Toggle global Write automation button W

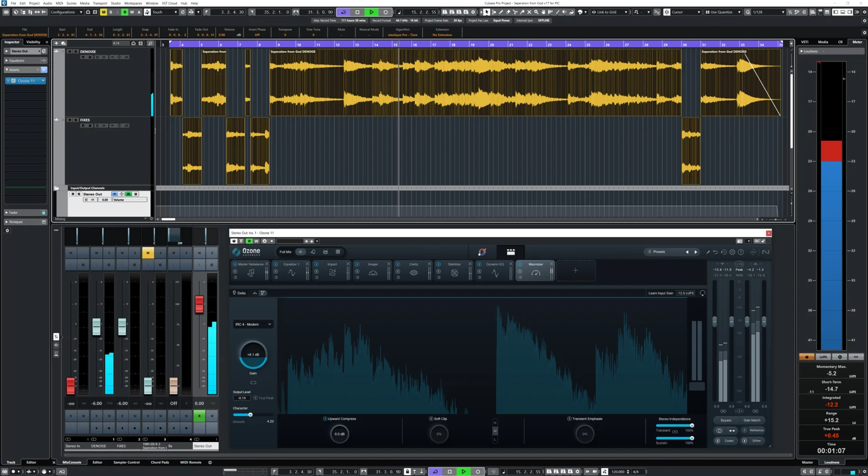pyautogui.click(x=132, y=12)
